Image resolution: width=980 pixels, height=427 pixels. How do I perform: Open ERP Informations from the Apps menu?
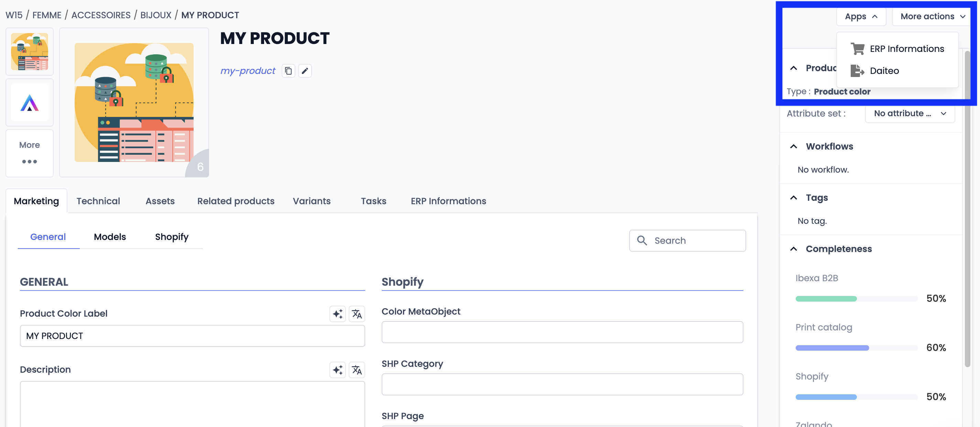click(906, 49)
